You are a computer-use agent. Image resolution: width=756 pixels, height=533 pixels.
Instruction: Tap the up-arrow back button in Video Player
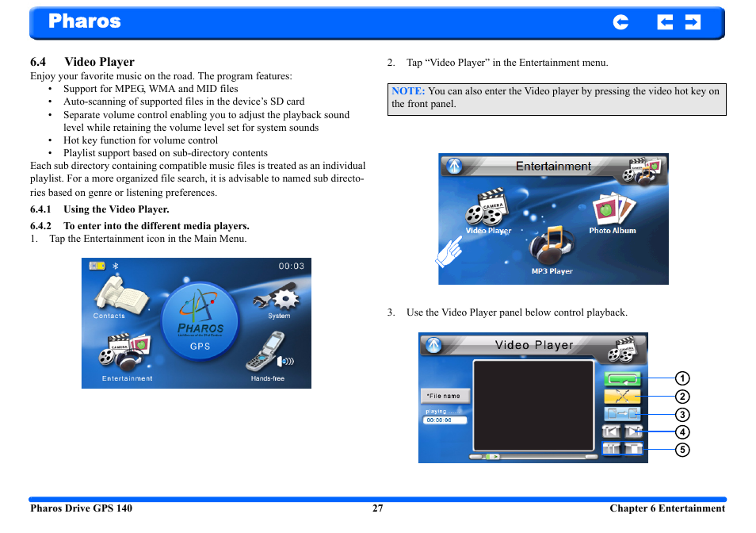(433, 345)
